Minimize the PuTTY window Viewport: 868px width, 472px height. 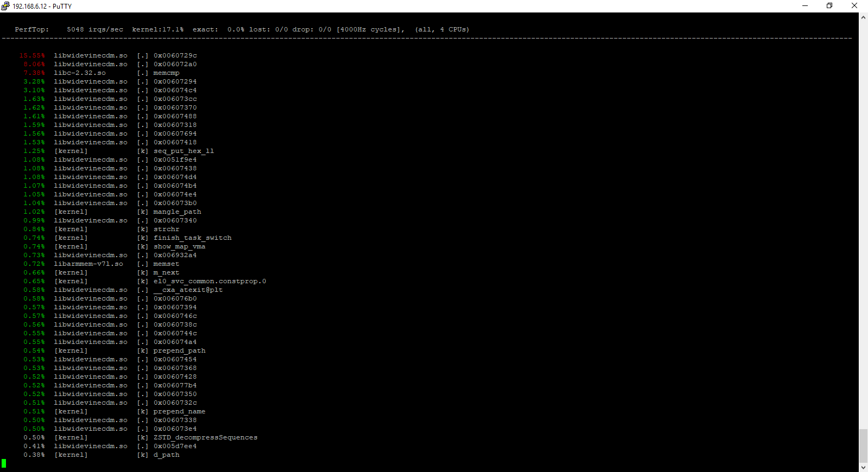click(805, 6)
